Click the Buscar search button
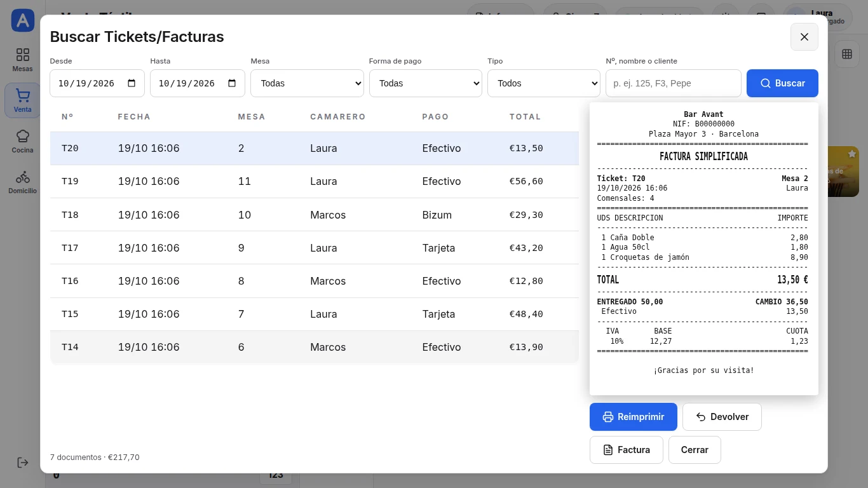 pyautogui.click(x=782, y=83)
